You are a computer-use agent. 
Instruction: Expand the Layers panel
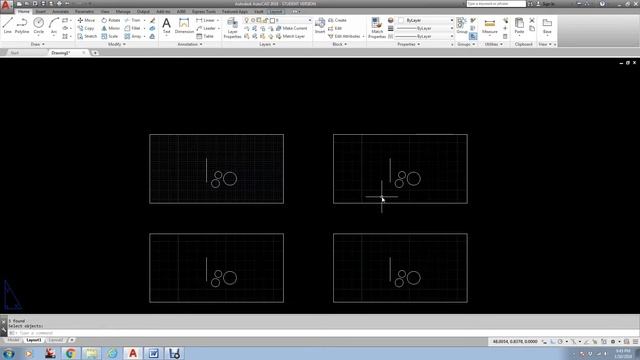coord(267,44)
